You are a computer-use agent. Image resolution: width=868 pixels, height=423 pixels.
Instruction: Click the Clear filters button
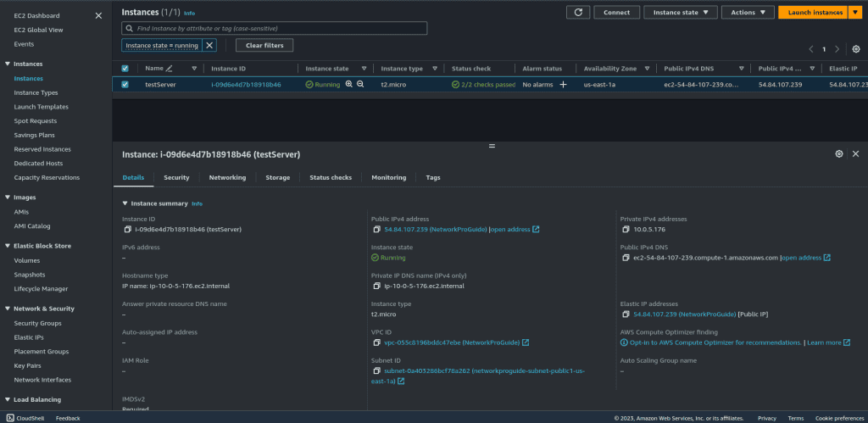pyautogui.click(x=264, y=46)
